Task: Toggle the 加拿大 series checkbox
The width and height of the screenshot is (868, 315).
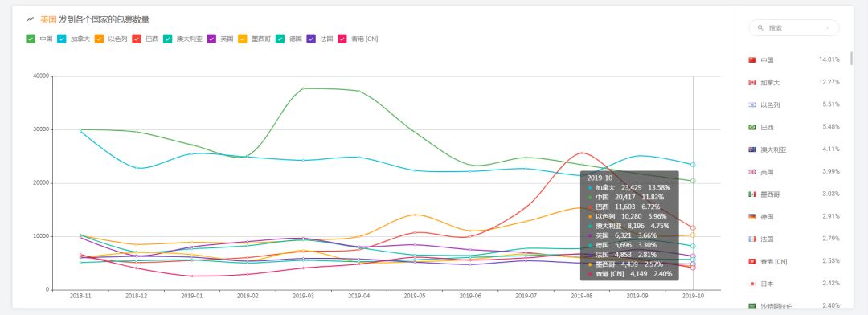Action: (x=61, y=39)
